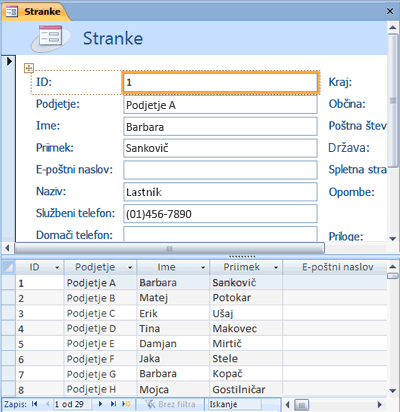Open the Podjetje column filter dropdown
400x412 pixels.
coord(130,267)
